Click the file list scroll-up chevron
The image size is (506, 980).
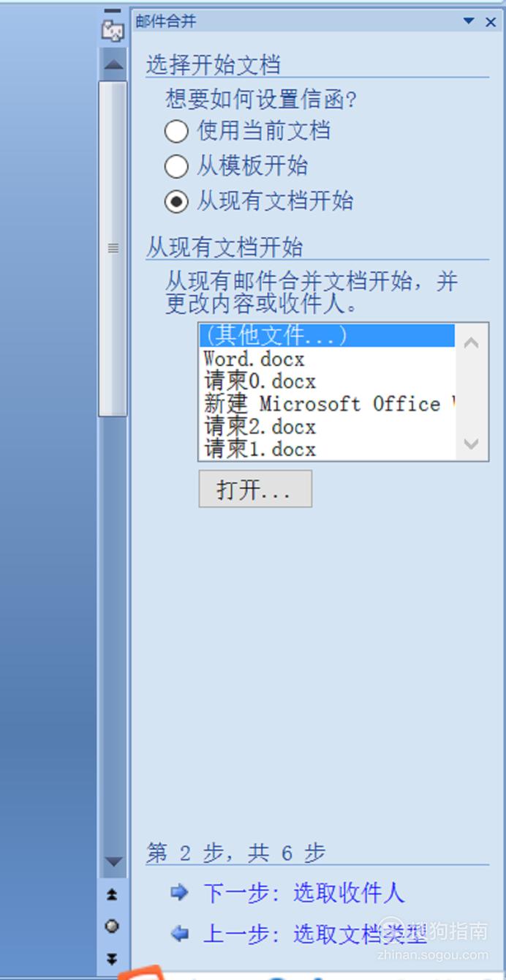[x=472, y=343]
